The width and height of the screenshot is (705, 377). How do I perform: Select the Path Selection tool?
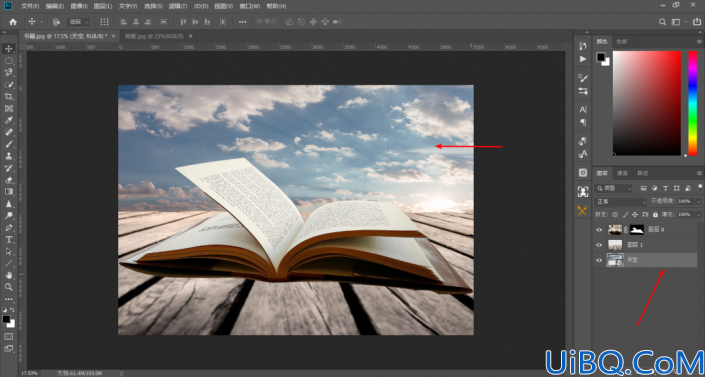[x=9, y=251]
